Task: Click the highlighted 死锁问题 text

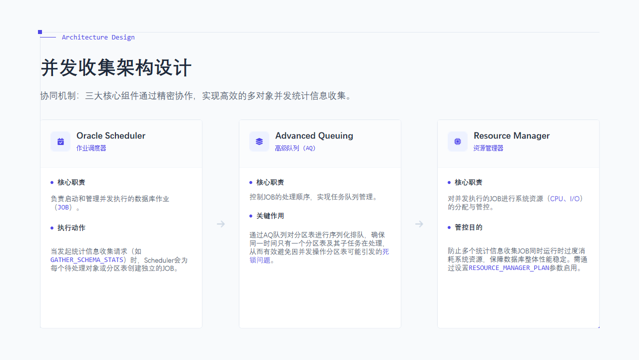Action: [x=319, y=256]
